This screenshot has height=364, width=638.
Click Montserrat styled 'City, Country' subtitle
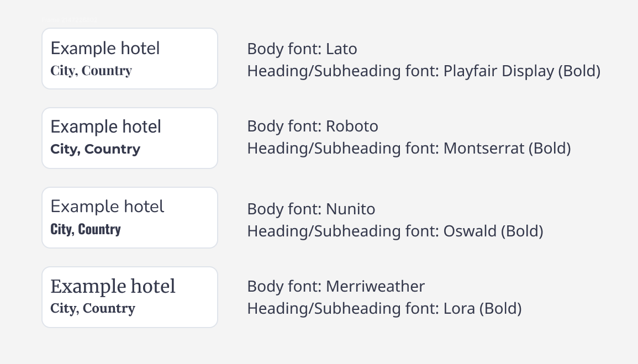pos(95,149)
